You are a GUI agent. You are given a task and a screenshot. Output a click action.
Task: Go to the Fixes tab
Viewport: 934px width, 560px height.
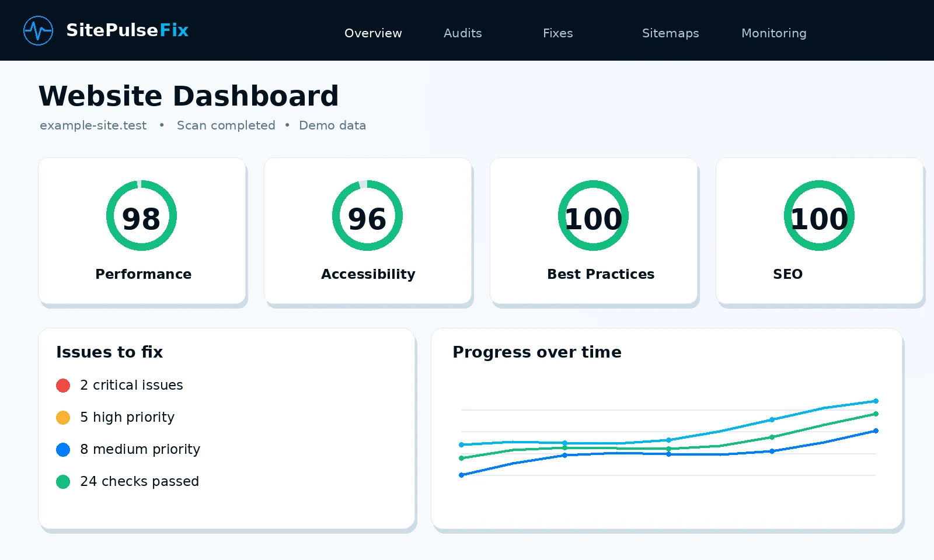[558, 33]
